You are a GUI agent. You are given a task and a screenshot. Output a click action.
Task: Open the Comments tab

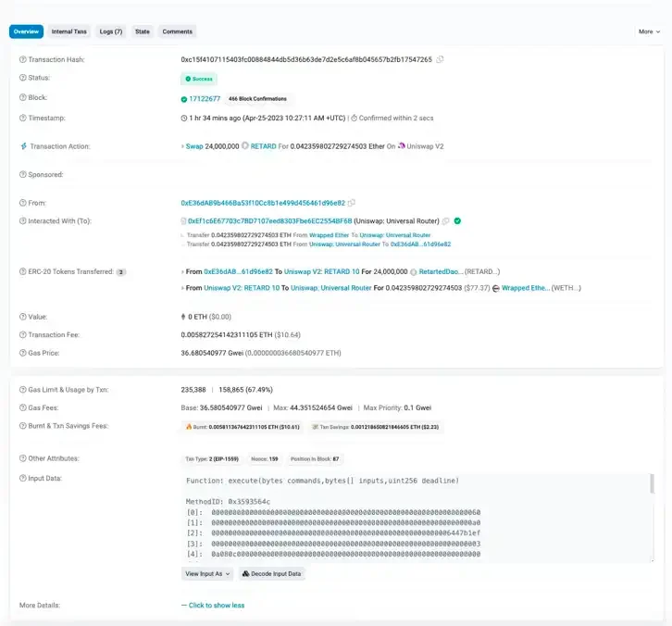click(x=178, y=31)
